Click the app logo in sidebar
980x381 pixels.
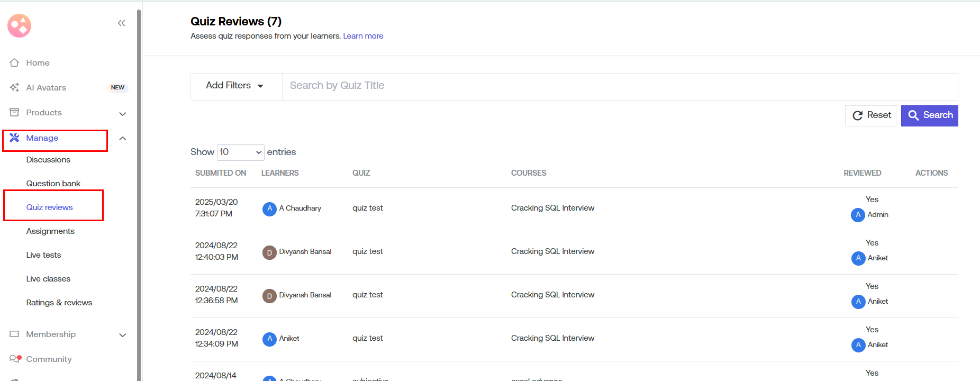pos(20,25)
